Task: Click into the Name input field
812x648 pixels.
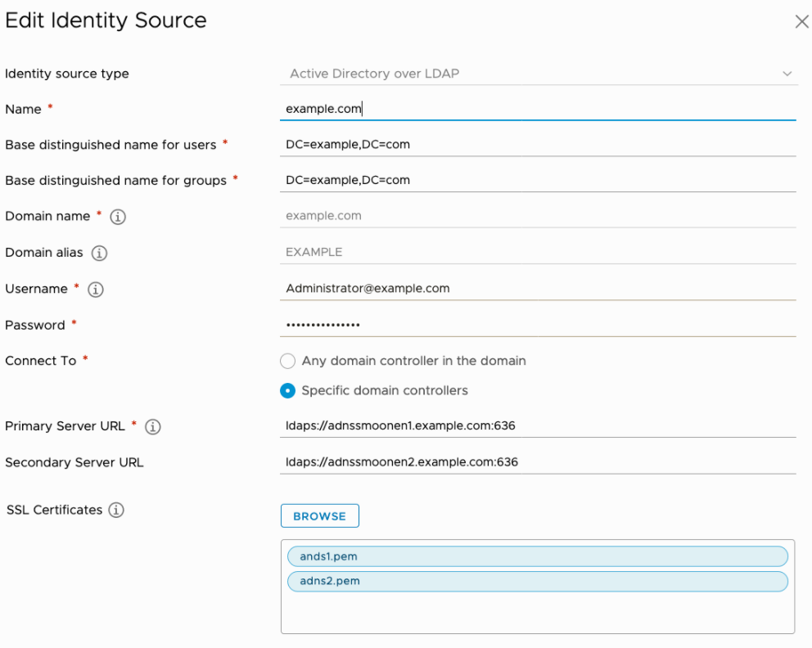Action: tap(537, 109)
